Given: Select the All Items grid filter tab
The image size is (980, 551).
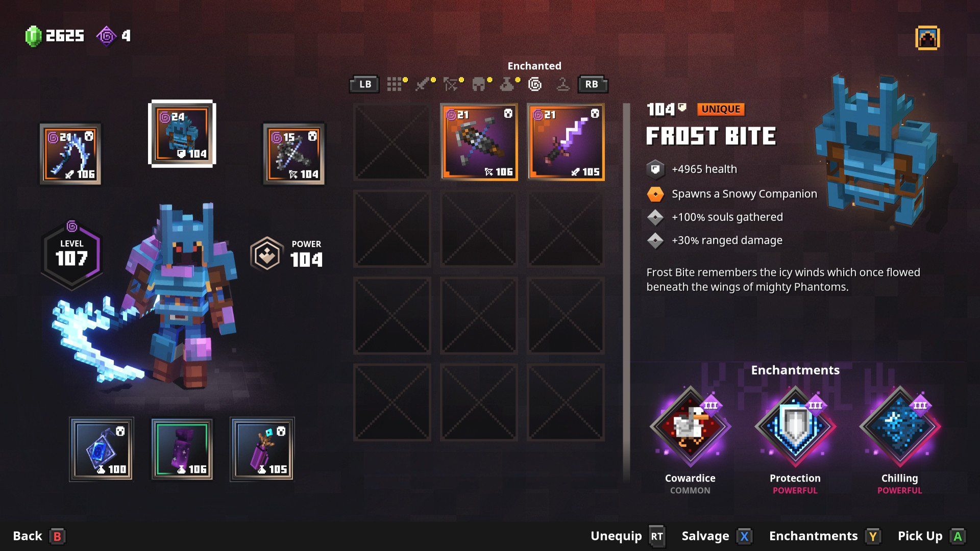Looking at the screenshot, I should coord(394,84).
